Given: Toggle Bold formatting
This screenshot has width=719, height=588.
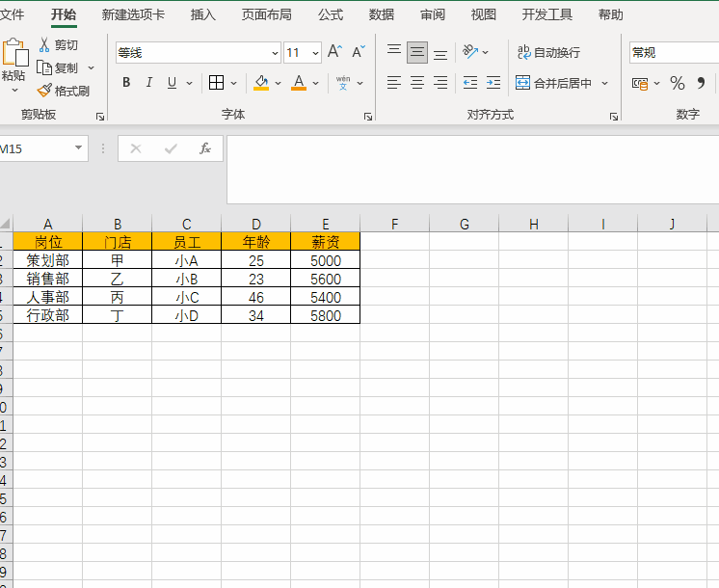Looking at the screenshot, I should click(x=126, y=83).
